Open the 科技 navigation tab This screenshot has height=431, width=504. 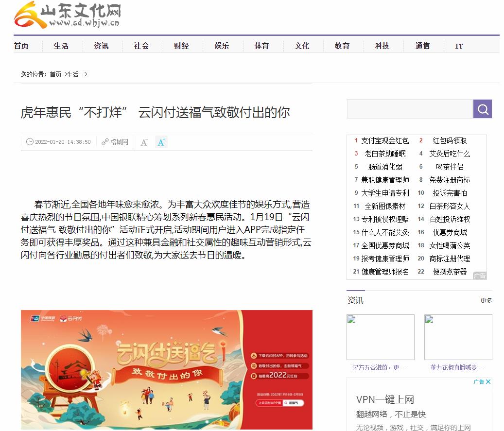pyautogui.click(x=382, y=46)
